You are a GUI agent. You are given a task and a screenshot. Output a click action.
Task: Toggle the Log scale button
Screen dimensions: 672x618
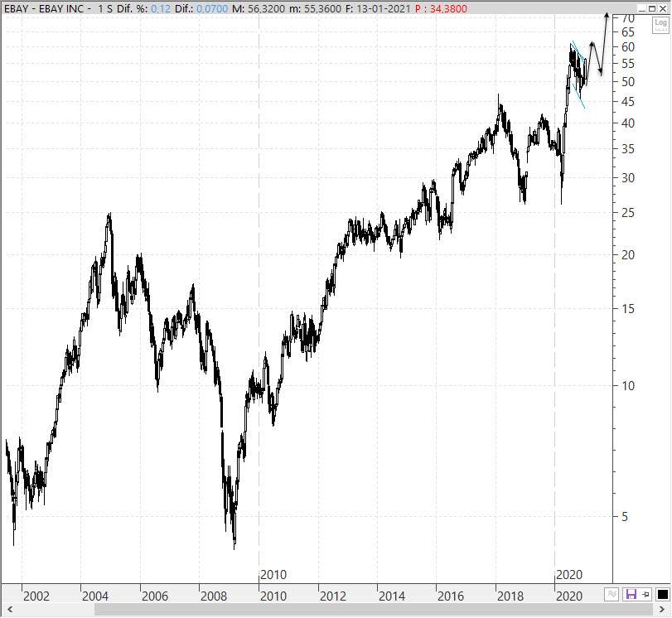(x=660, y=24)
